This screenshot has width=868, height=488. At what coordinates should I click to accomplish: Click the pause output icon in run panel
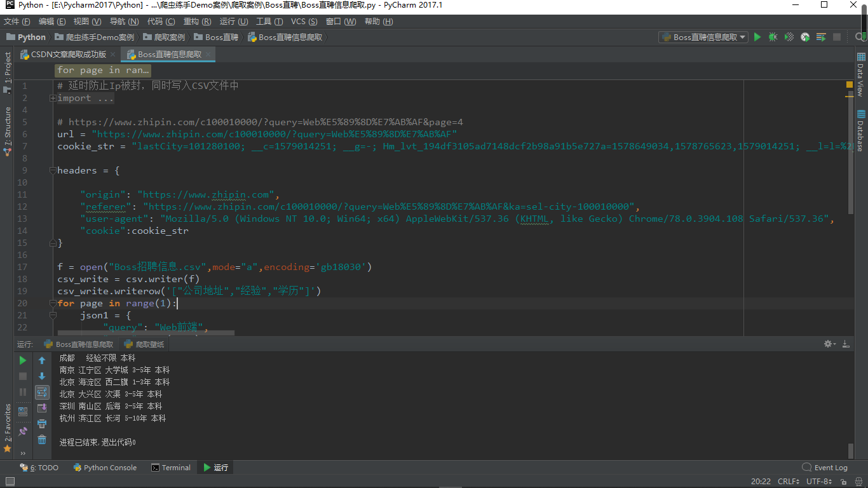coord(23,392)
